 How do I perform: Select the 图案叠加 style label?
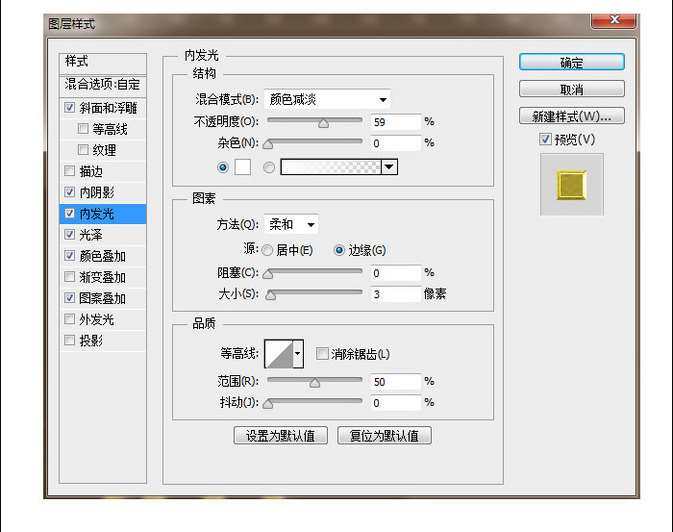[x=103, y=298]
